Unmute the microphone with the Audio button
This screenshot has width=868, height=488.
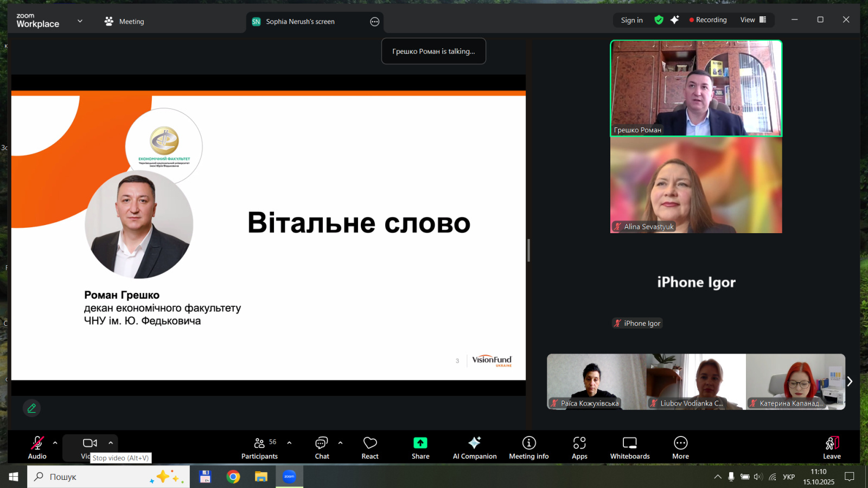37,447
